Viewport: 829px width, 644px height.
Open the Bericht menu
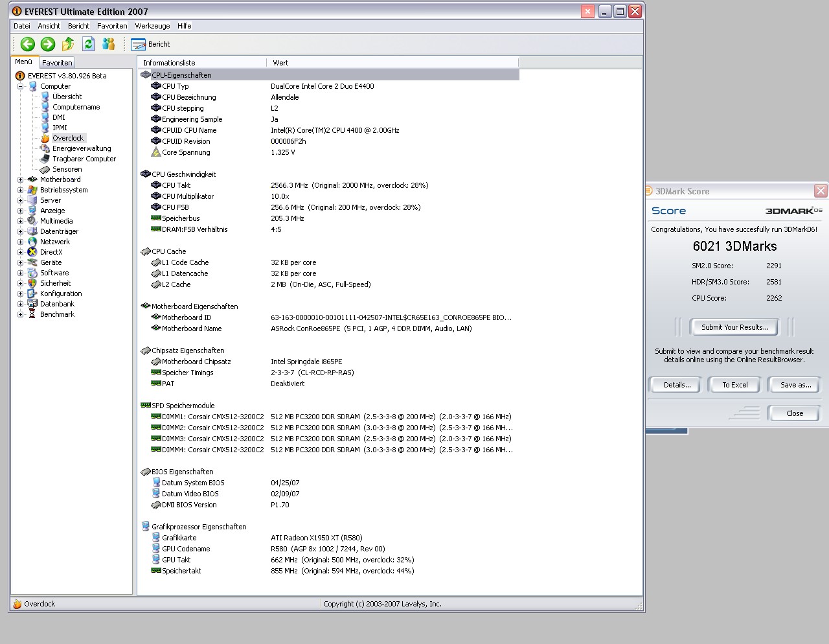tap(78, 26)
